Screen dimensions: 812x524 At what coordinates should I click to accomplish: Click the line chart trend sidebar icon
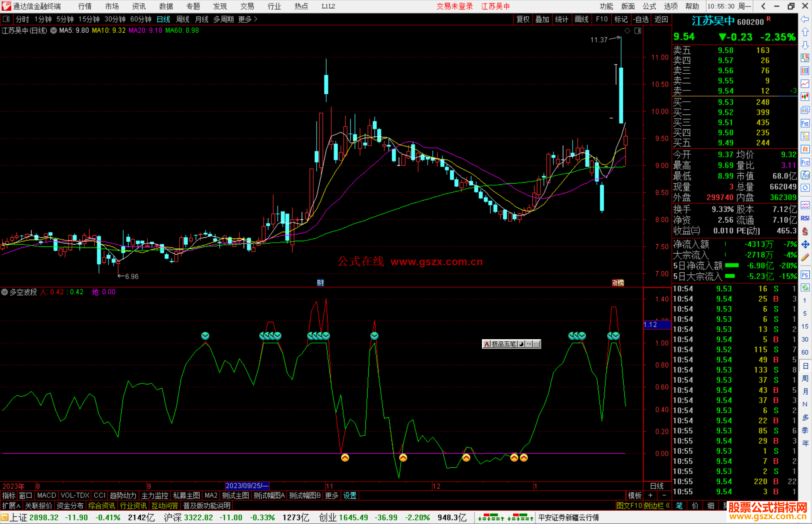coord(805,84)
